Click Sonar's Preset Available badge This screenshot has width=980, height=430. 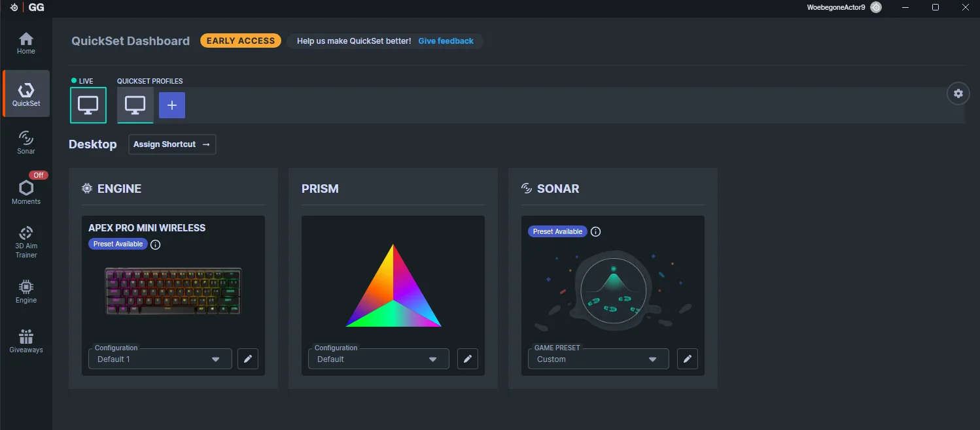pos(557,231)
